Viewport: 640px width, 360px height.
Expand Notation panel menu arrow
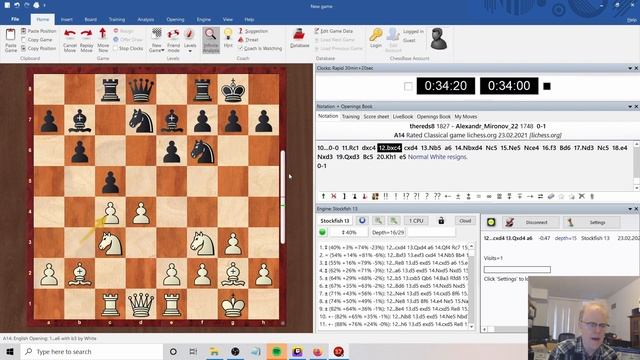pyautogui.click(x=630, y=107)
